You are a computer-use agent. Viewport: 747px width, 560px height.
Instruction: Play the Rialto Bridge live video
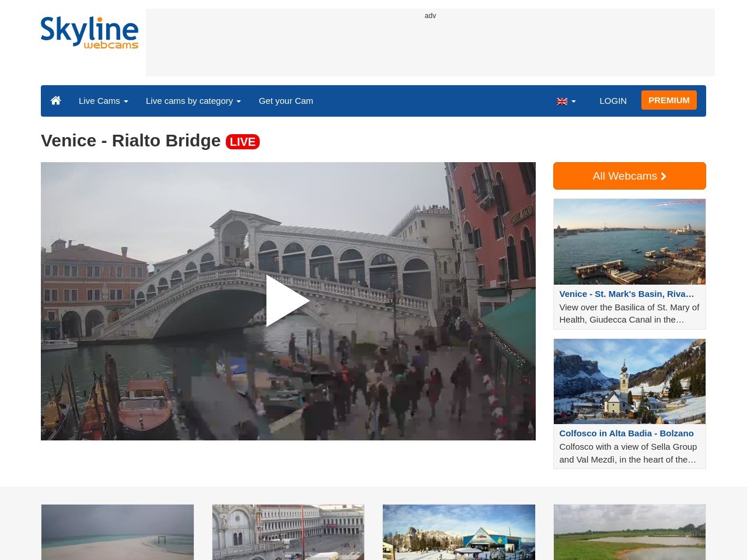pyautogui.click(x=288, y=301)
